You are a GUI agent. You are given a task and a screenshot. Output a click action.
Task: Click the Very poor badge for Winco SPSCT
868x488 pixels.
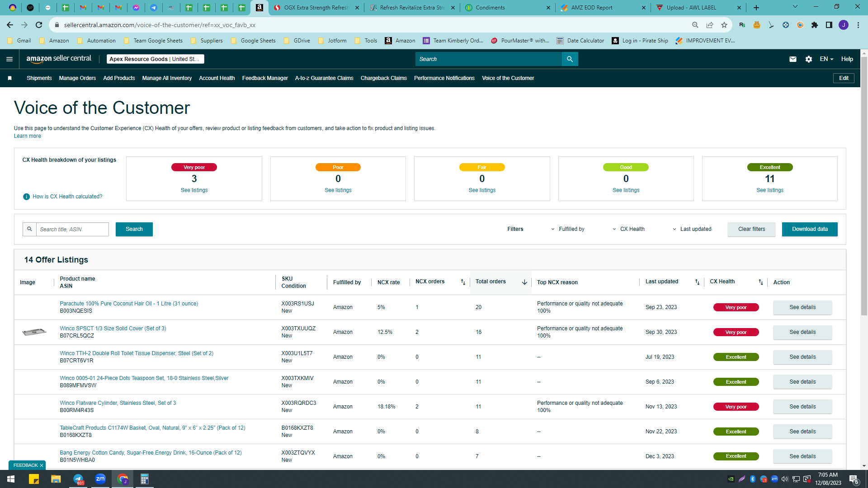(736, 332)
